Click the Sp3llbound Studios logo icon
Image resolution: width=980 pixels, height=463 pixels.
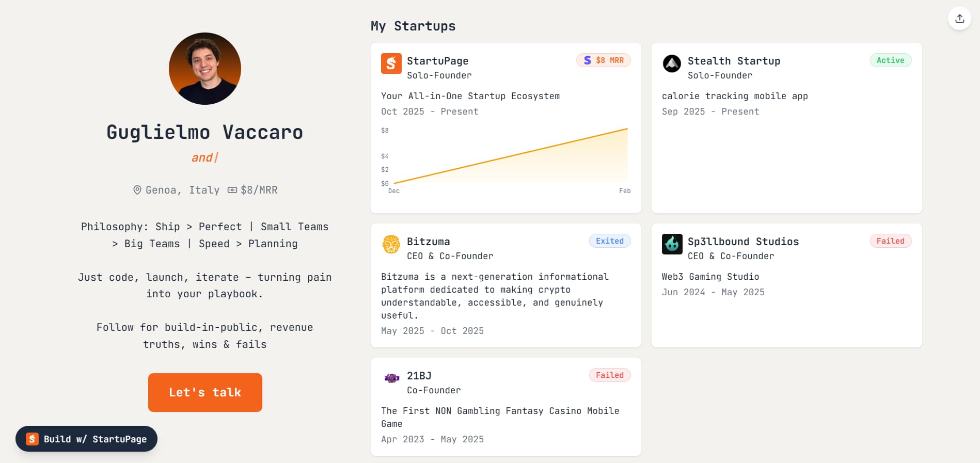coord(672,244)
